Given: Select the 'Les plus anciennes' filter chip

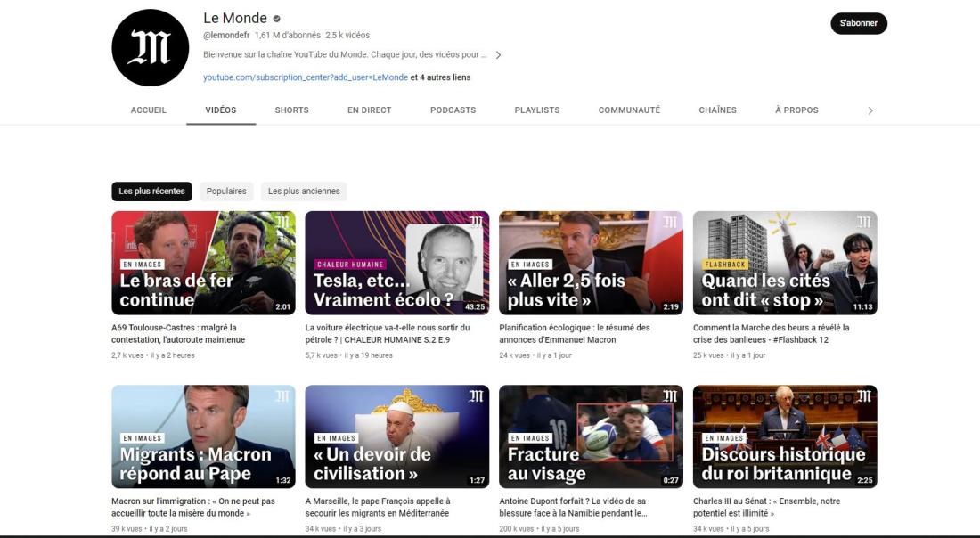Looking at the screenshot, I should coord(304,192).
